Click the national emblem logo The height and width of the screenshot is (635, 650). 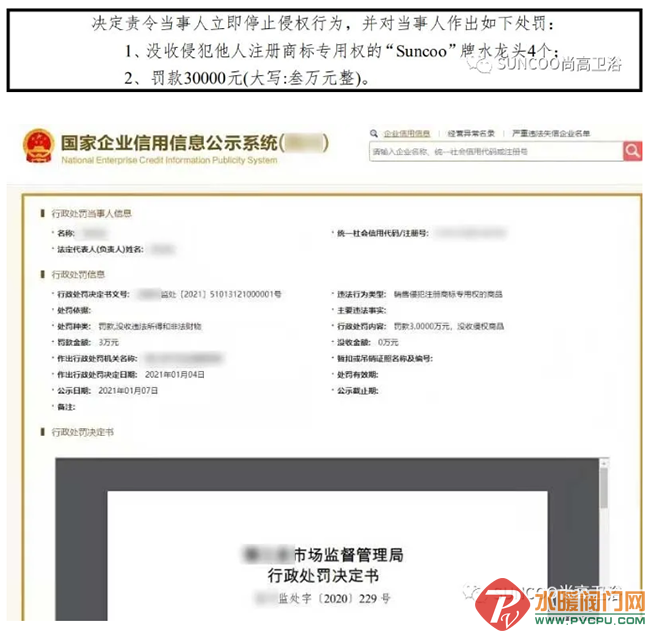coord(38,146)
